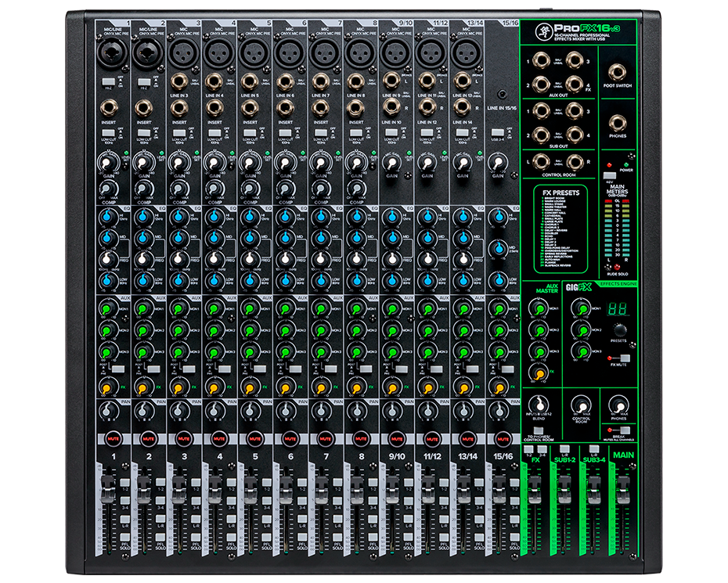Click Aux Out jack 1

point(542,60)
